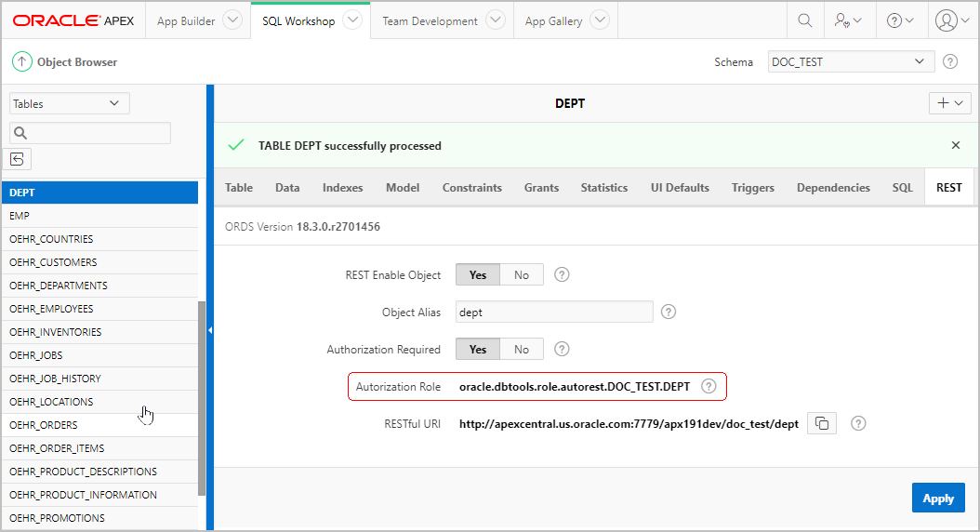Screen dimensions: 980x532
Task: Select the OEHR_INVENTORIES table
Action: (100, 332)
